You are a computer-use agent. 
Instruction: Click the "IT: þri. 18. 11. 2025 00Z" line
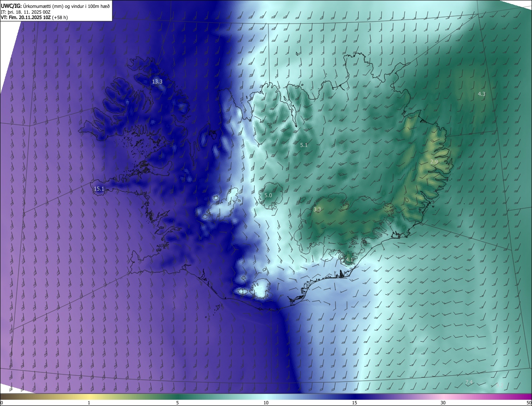pos(26,12)
